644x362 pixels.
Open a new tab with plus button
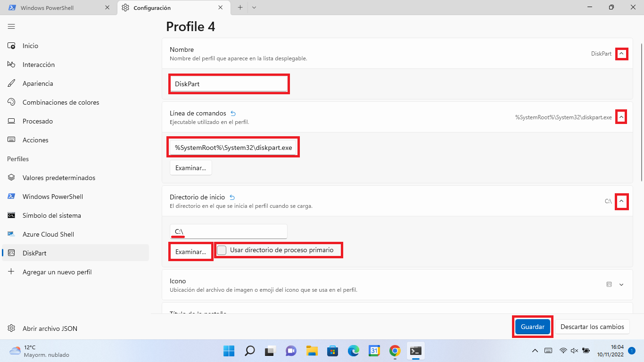pos(240,8)
